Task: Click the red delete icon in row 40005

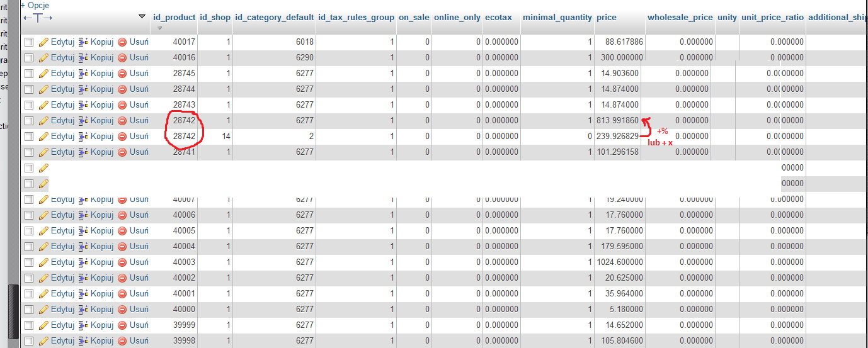Action: (122, 231)
